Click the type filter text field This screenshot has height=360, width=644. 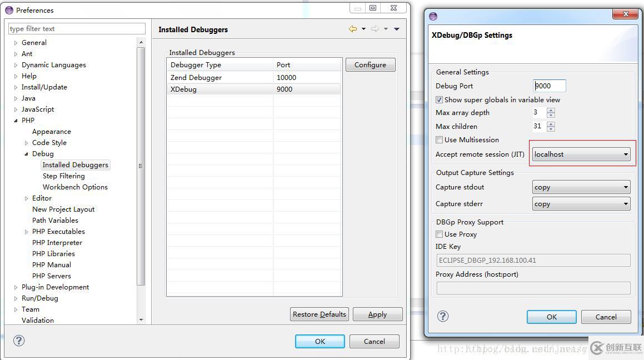[x=77, y=29]
